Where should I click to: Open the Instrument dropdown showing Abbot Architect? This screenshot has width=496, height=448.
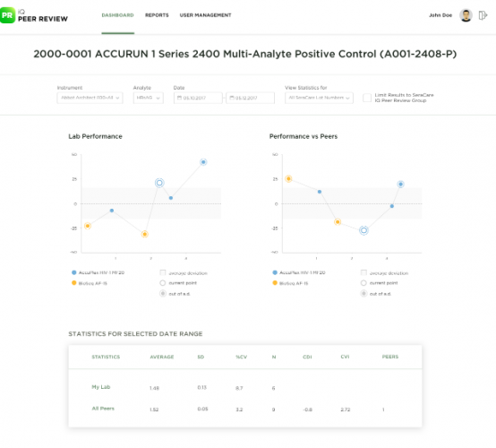coord(90,98)
